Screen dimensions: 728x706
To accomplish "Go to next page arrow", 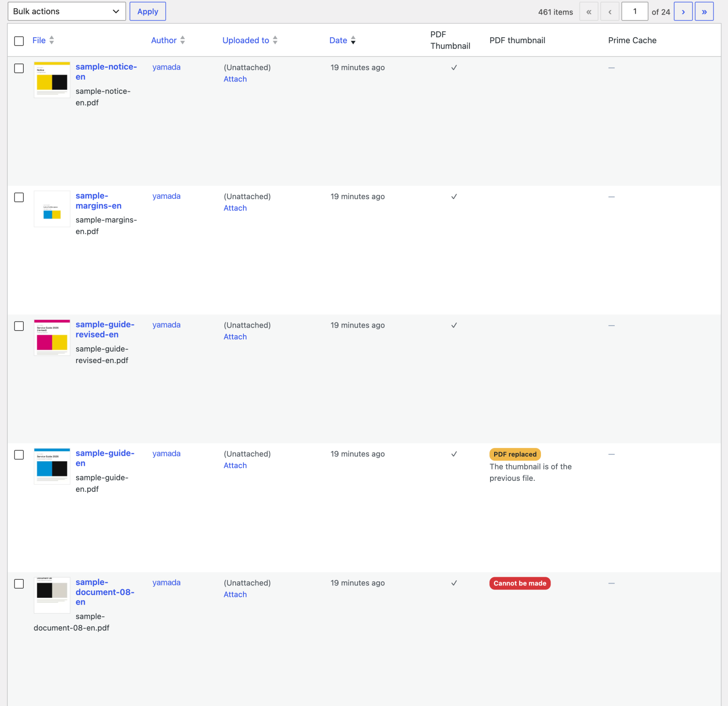I will tap(683, 11).
